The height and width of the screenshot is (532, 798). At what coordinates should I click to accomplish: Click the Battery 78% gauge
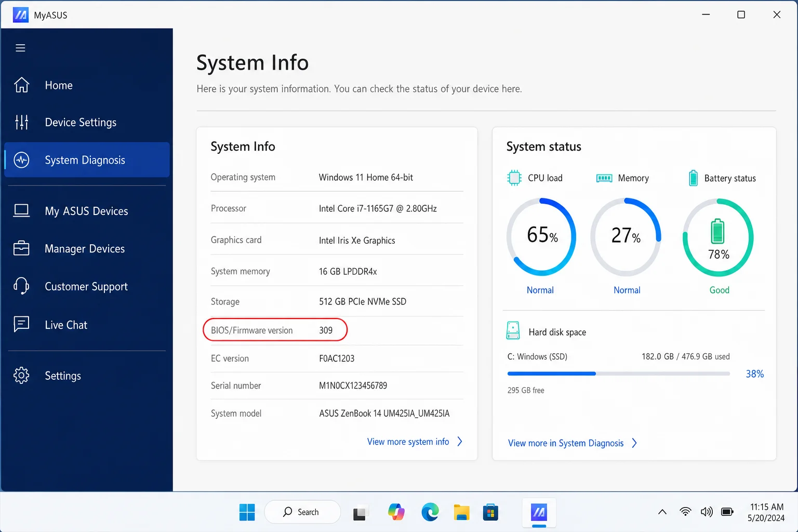point(718,237)
